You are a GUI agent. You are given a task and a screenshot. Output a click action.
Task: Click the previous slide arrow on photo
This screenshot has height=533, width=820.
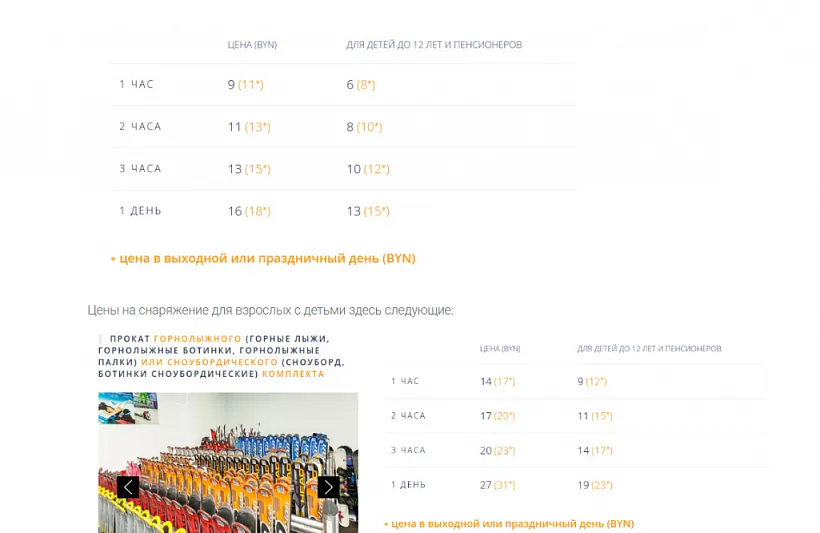click(128, 487)
